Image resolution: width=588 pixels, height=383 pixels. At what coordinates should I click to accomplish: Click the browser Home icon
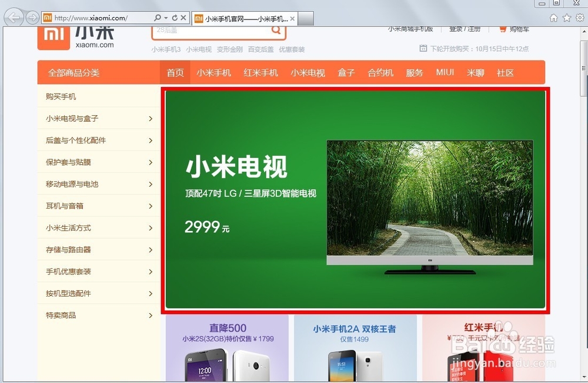click(553, 18)
